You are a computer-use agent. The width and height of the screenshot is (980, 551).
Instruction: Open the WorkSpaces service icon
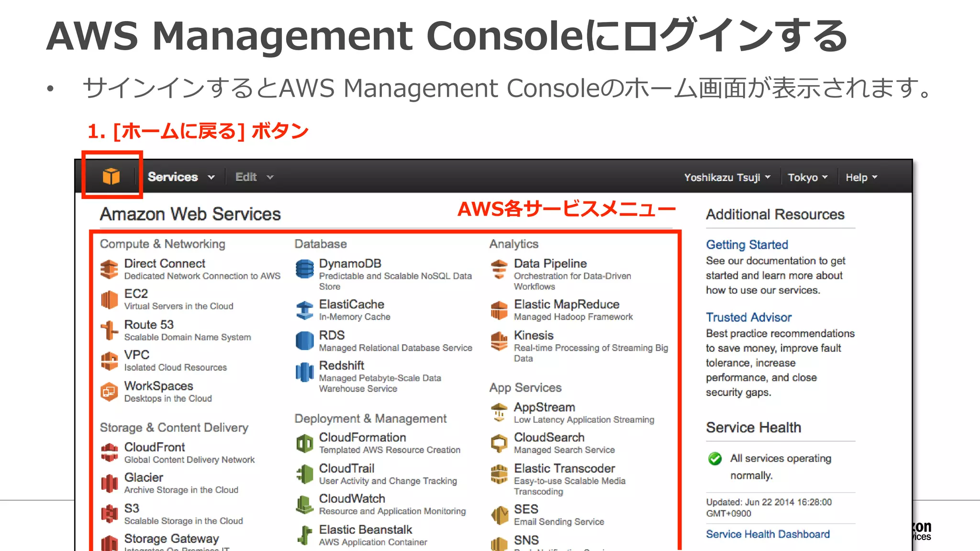pos(109,392)
